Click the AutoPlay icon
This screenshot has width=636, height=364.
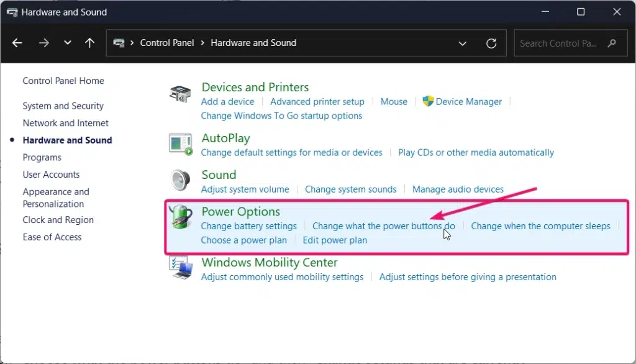(181, 145)
